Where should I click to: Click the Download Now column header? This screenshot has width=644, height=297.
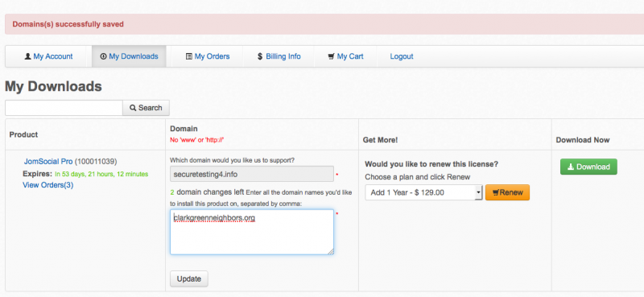[583, 140]
